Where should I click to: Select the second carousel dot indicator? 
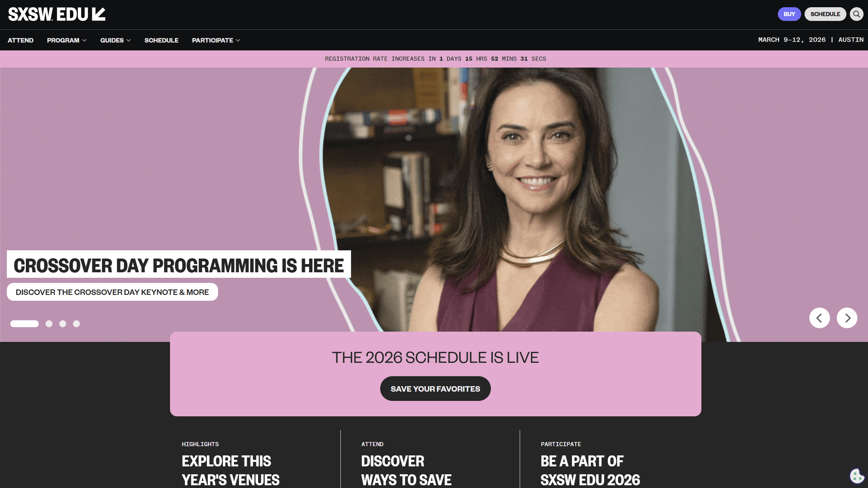(49, 324)
